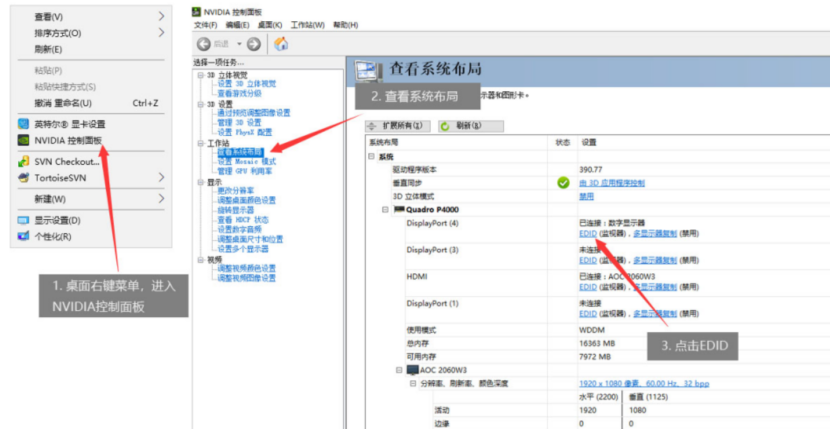This screenshot has width=830, height=429.
Task: Select 管理 3D 设置 task
Action: [x=239, y=122]
